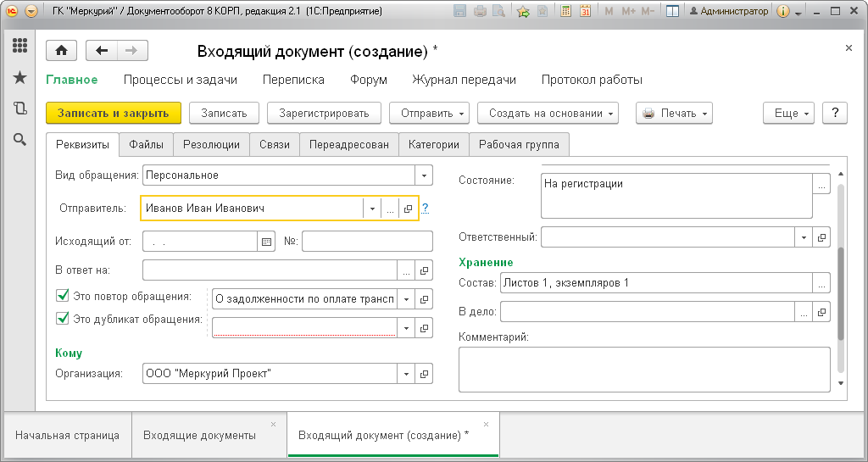The height and width of the screenshot is (462, 868).
Task: Toggle Это повтор обращения checkbox
Action: 63,296
